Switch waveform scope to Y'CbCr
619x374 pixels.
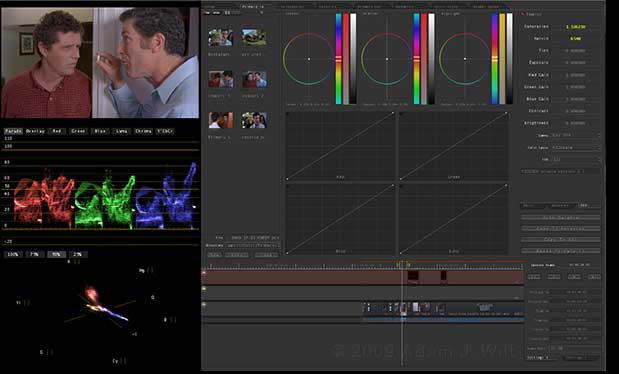(165, 131)
